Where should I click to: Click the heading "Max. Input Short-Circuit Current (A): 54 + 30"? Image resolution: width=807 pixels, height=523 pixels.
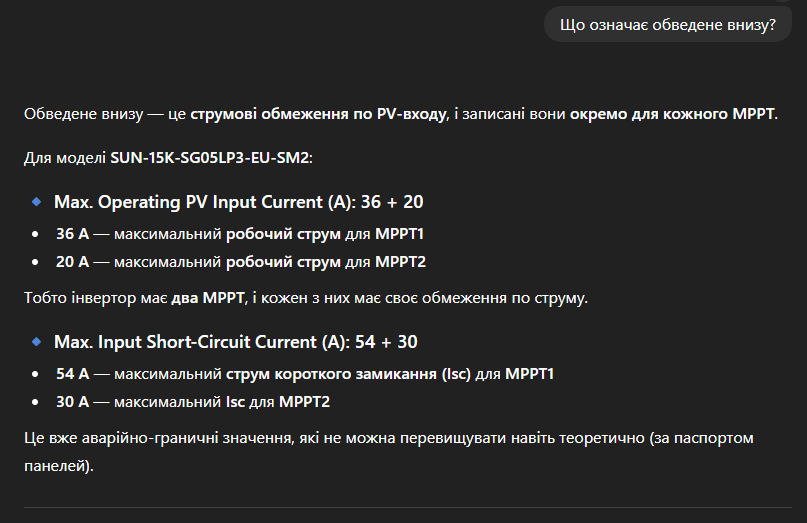coord(235,342)
